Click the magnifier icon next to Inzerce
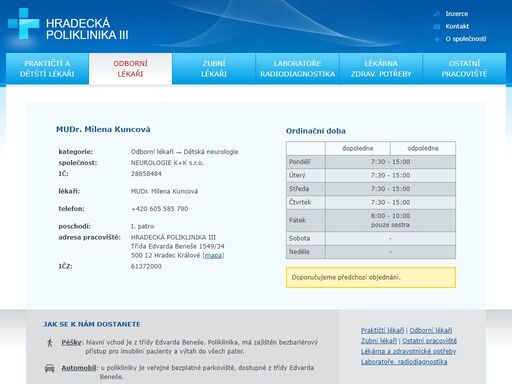This screenshot has width=512, height=384. pyautogui.click(x=437, y=14)
